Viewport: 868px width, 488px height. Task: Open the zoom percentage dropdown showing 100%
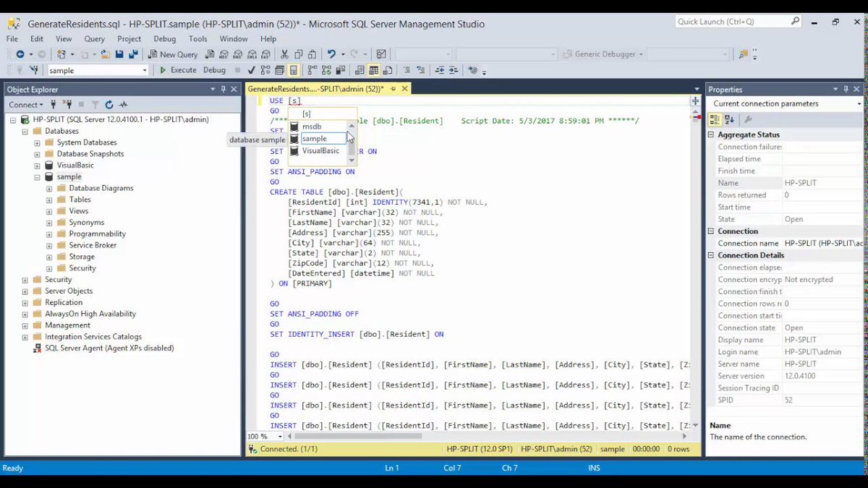coord(277,437)
